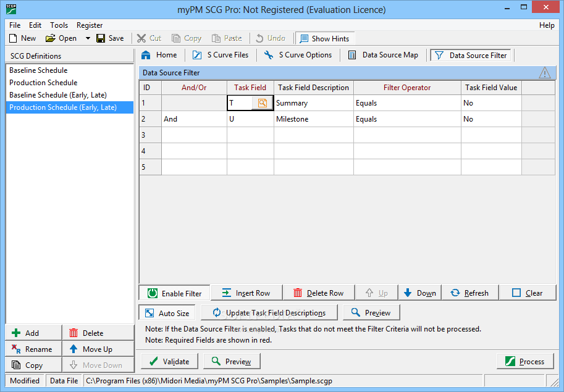Click the Delete Row button
Screen dimensions: 564x392
click(x=319, y=293)
